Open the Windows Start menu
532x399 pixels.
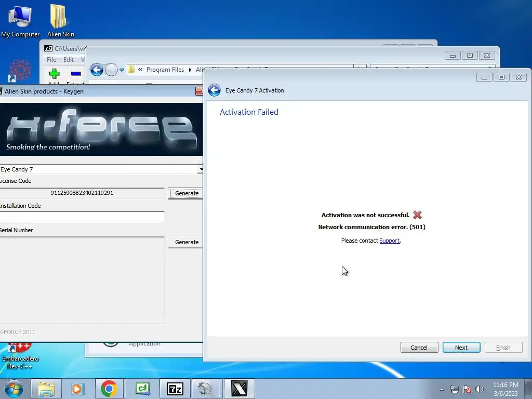pyautogui.click(x=14, y=389)
